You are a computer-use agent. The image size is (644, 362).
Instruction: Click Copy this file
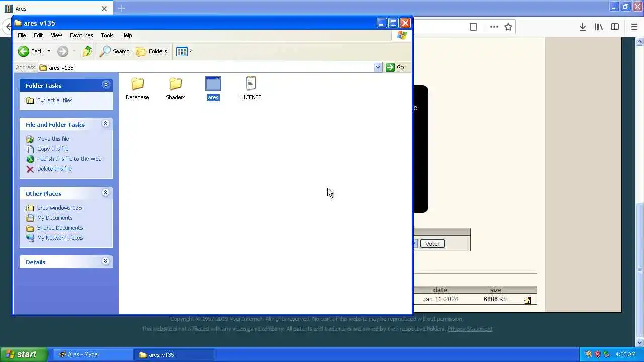[52, 149]
